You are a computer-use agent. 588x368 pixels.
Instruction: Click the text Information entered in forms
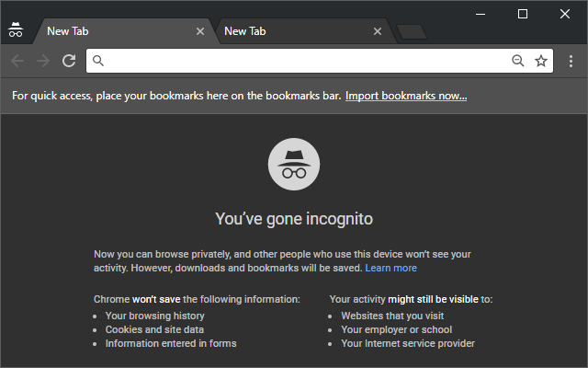(171, 343)
